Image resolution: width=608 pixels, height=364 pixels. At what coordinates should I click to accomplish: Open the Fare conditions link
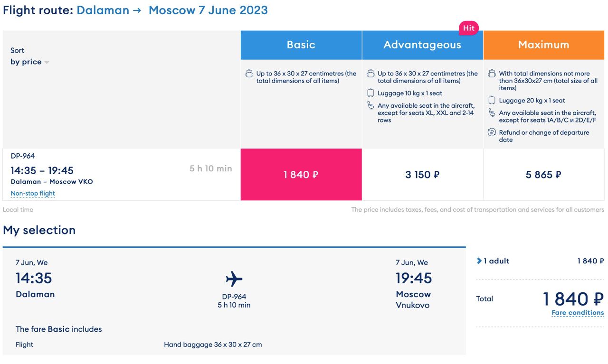(x=578, y=313)
